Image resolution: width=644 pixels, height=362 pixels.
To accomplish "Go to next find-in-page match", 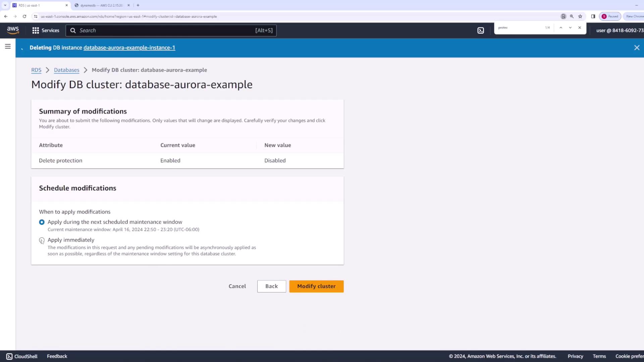I will (570, 27).
